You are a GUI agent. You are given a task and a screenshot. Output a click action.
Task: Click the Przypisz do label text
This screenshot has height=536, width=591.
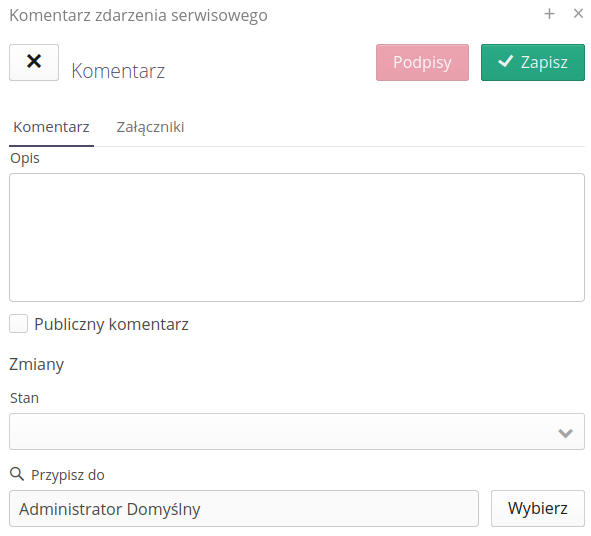tap(67, 475)
